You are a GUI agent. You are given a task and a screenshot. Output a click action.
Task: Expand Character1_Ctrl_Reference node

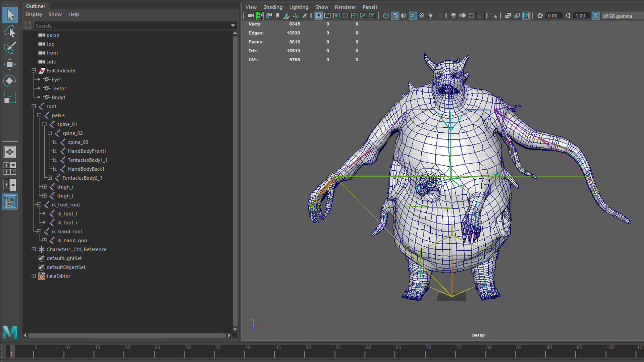tap(34, 249)
